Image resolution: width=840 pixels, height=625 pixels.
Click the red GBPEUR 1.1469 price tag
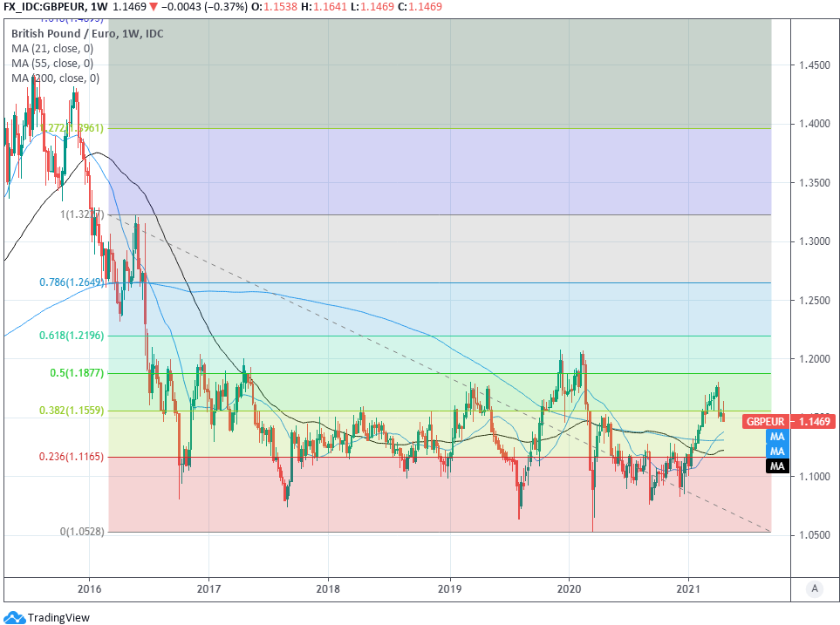point(789,422)
